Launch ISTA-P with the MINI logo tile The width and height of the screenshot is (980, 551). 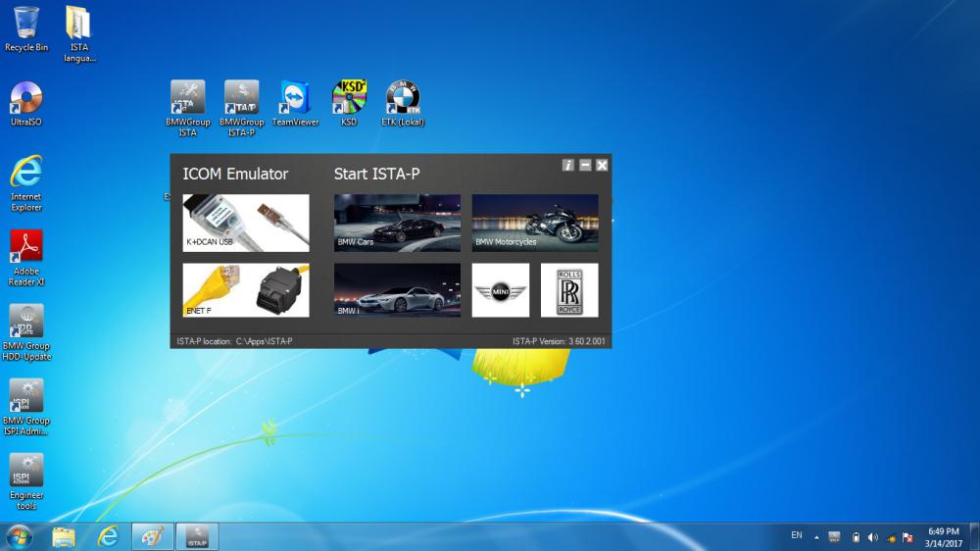point(501,289)
